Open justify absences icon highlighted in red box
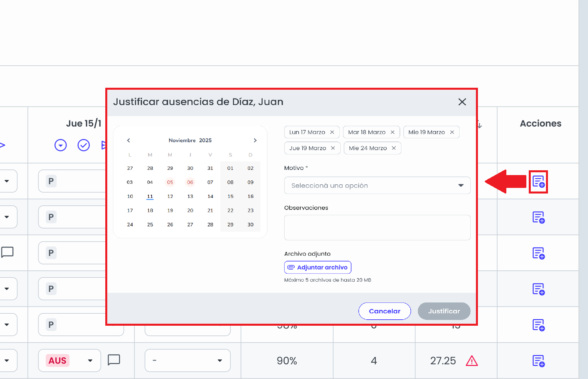The height and width of the screenshot is (379, 588). pyautogui.click(x=538, y=182)
